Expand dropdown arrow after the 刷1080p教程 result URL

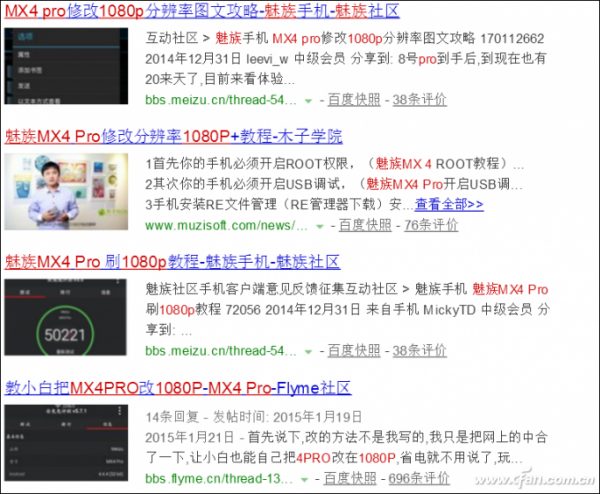pos(308,352)
